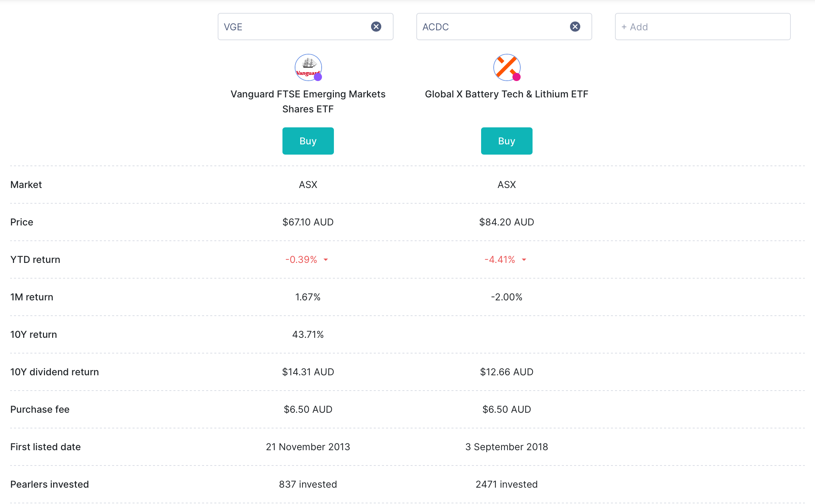The height and width of the screenshot is (504, 815).
Task: Clear the ACDC ticker field
Action: [575, 27]
